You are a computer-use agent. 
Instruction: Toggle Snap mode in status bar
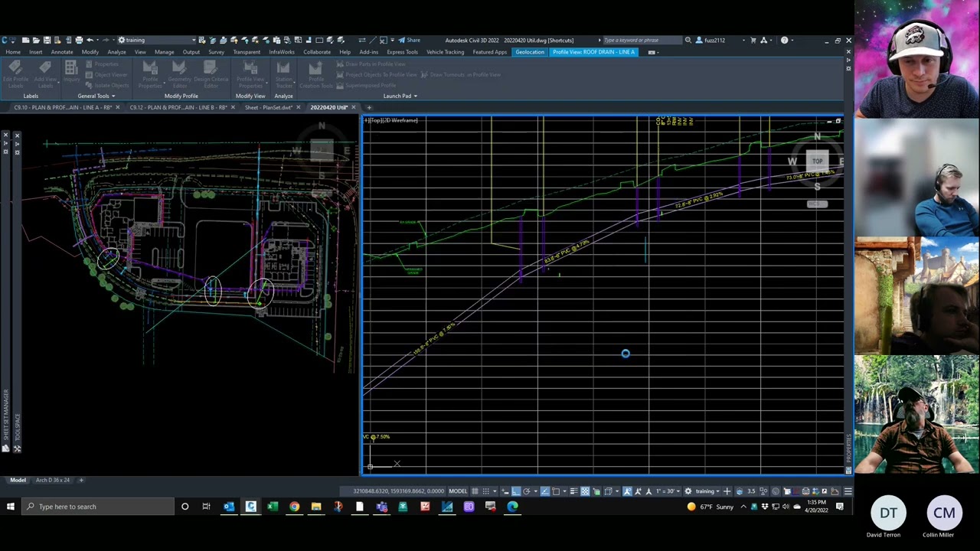click(x=485, y=491)
